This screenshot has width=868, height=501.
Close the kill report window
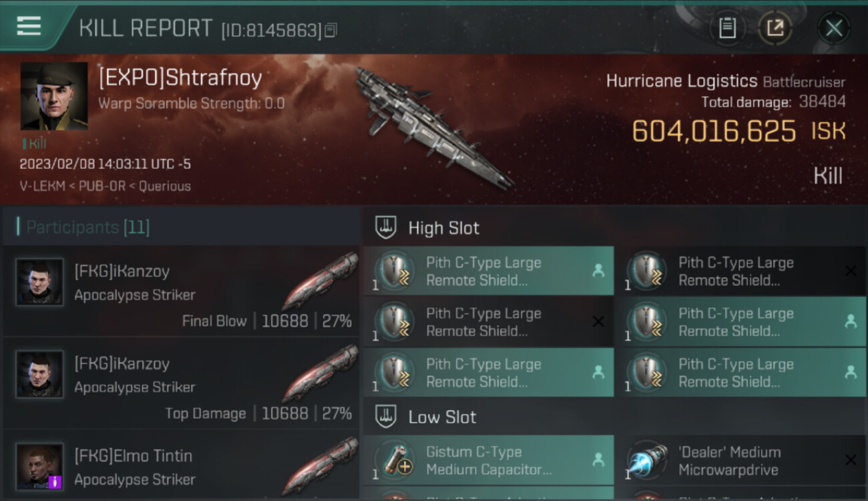pyautogui.click(x=833, y=28)
